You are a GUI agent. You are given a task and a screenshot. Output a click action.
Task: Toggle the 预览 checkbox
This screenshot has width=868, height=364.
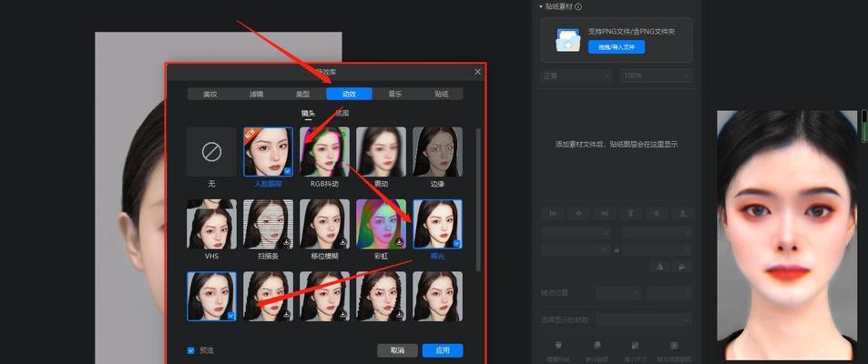click(191, 350)
